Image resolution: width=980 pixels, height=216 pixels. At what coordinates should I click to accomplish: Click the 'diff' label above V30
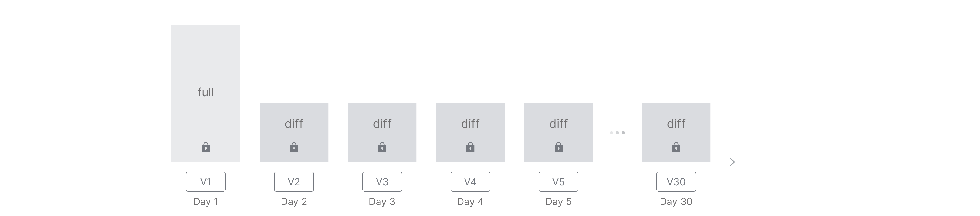(x=676, y=124)
